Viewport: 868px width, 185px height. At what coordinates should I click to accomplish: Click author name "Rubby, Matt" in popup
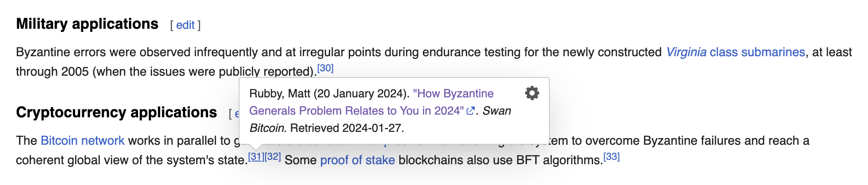coord(280,94)
